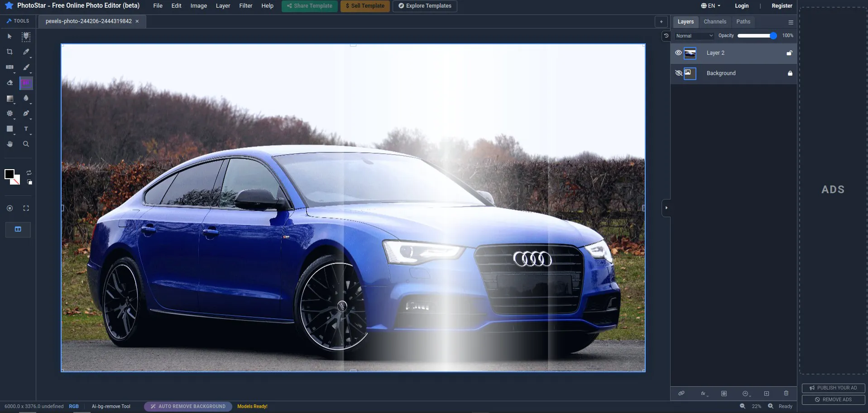Create a new layer
868x413 pixels.
click(x=767, y=394)
